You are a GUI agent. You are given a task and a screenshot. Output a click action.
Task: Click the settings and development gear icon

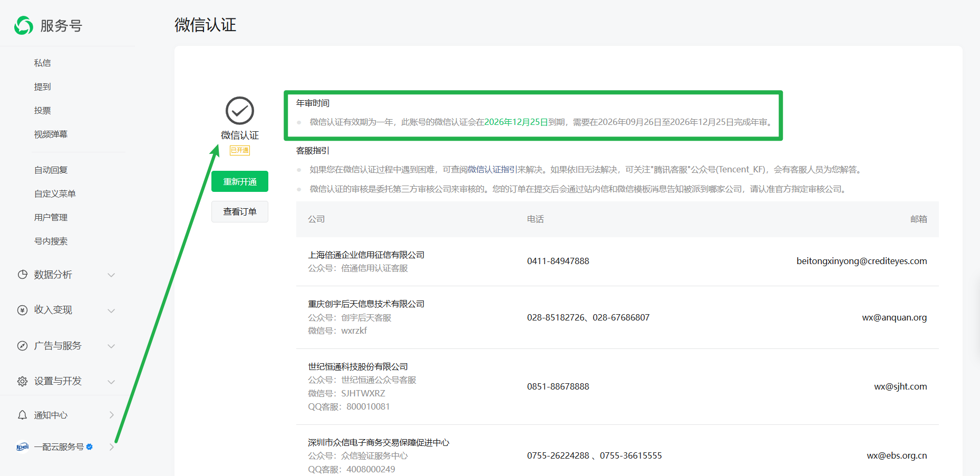(22, 381)
